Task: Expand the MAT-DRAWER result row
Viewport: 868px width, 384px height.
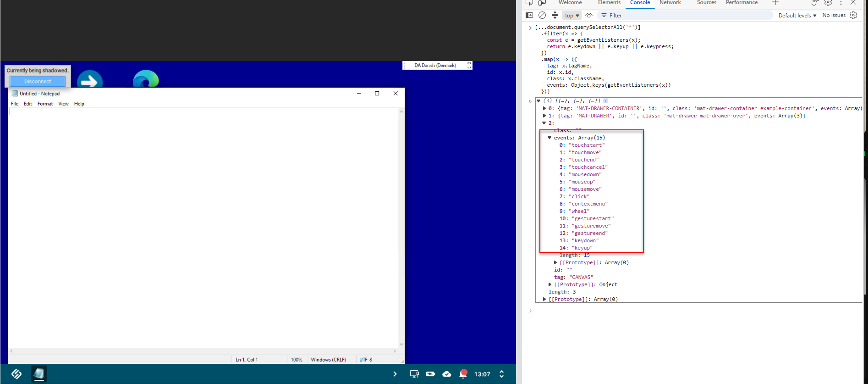Action: point(544,116)
